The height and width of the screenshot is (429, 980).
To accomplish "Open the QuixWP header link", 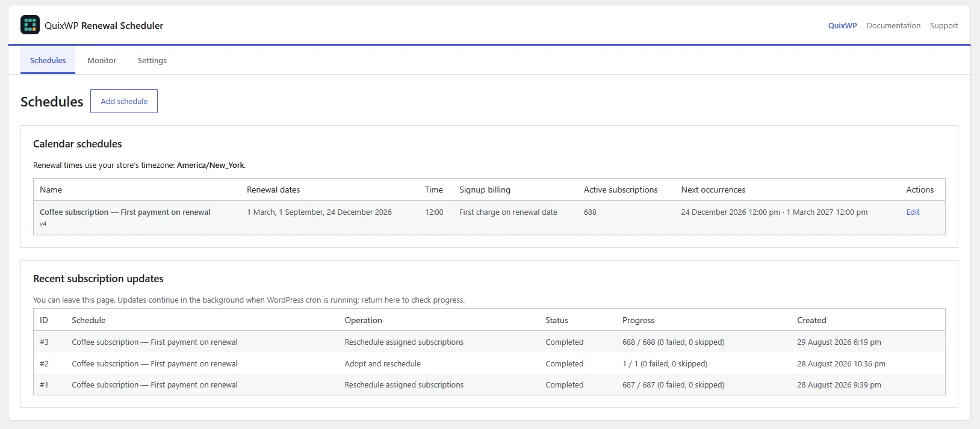I will click(x=842, y=25).
